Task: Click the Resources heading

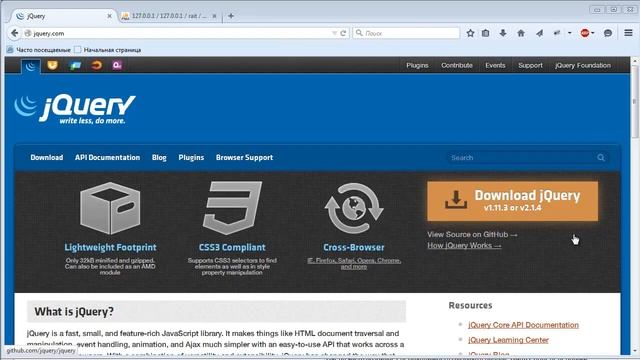Action: tap(470, 305)
